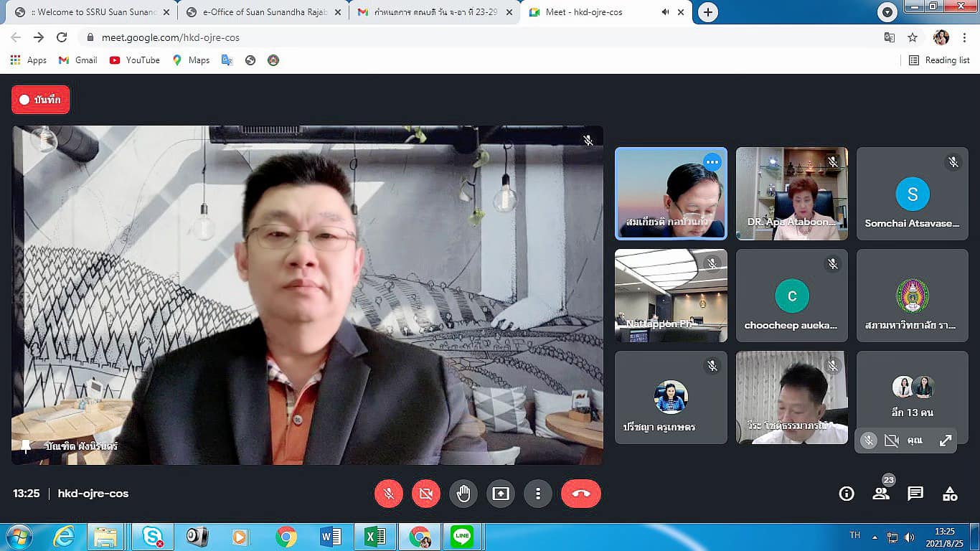Open options on the highlighted speaker tile
Image resolution: width=980 pixels, height=551 pixels.
(x=712, y=162)
